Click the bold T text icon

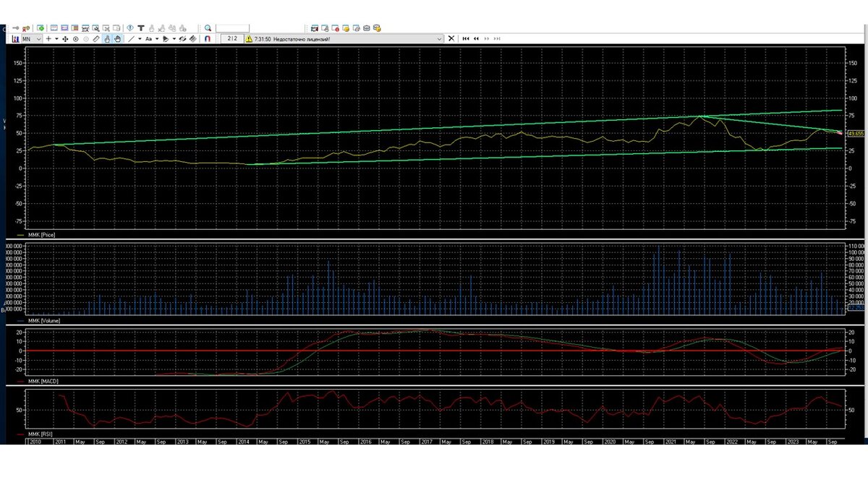[141, 28]
